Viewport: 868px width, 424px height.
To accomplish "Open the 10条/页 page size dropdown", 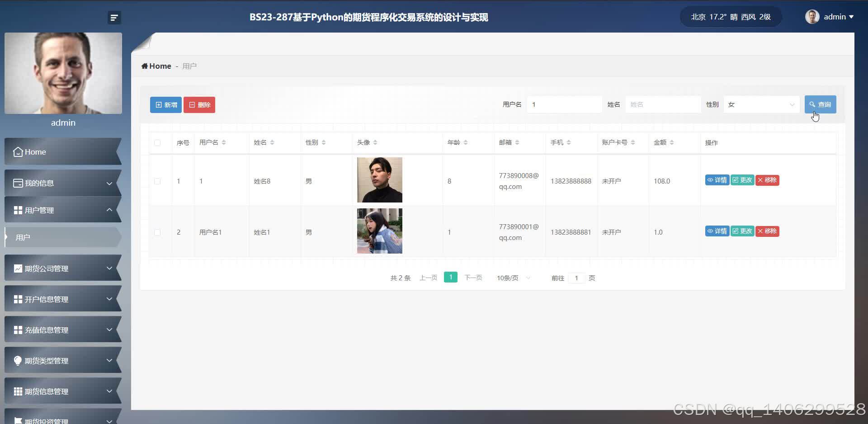I will pyautogui.click(x=512, y=278).
